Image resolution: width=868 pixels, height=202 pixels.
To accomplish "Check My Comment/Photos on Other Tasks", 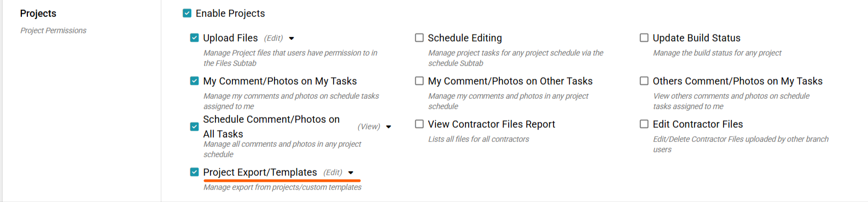I will click(x=419, y=81).
